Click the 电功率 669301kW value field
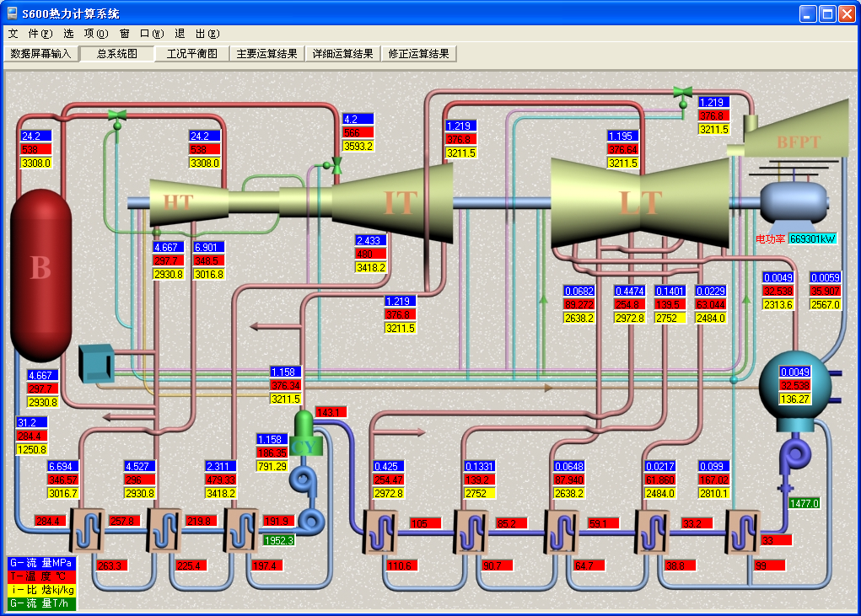861x616 pixels. [812, 238]
